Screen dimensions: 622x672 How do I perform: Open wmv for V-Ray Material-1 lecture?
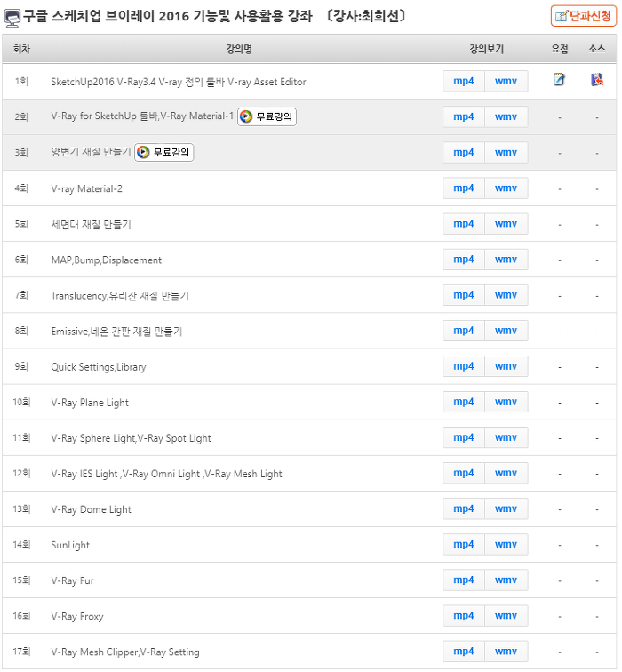pos(506,116)
